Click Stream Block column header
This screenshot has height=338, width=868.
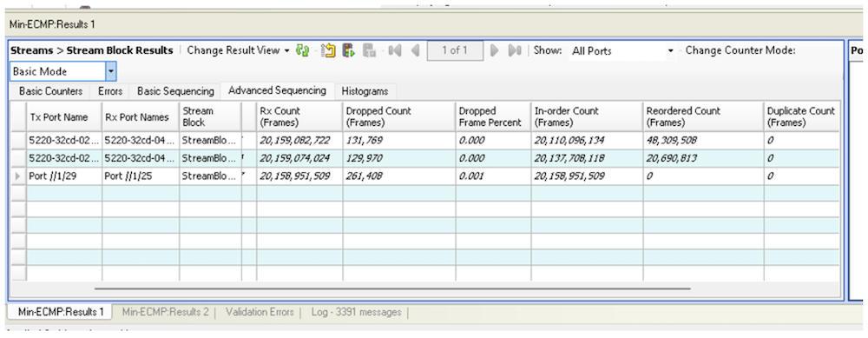click(x=210, y=116)
